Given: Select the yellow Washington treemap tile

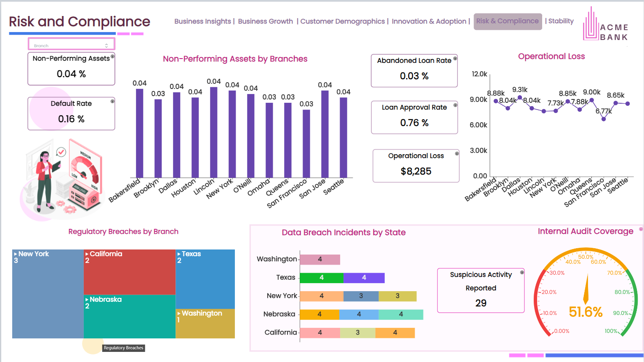Looking at the screenshot, I should pos(205,324).
